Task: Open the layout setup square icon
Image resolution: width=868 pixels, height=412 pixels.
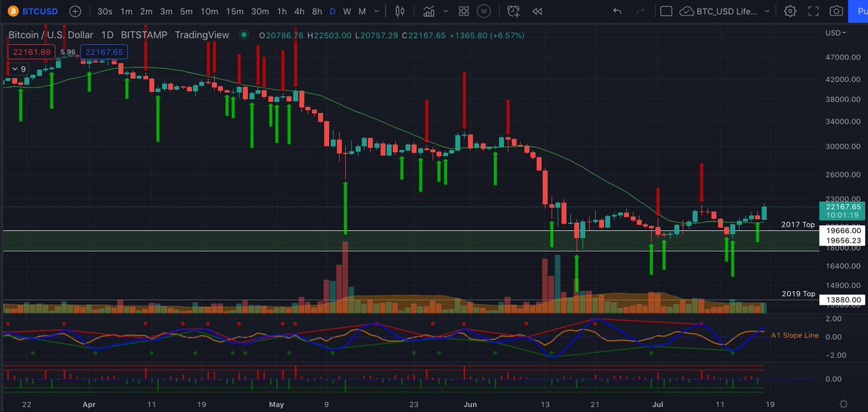Action: click(x=667, y=12)
